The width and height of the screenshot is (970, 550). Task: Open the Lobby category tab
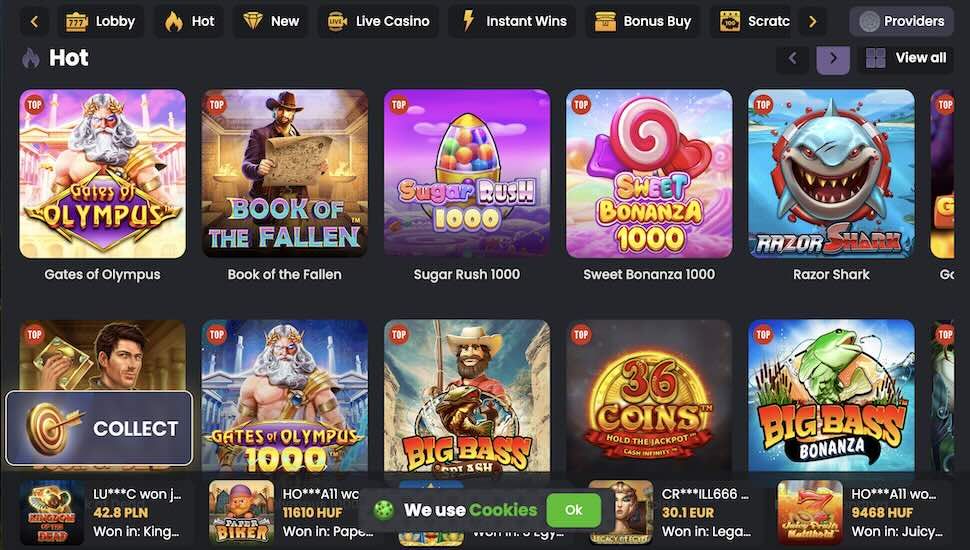tap(100, 21)
